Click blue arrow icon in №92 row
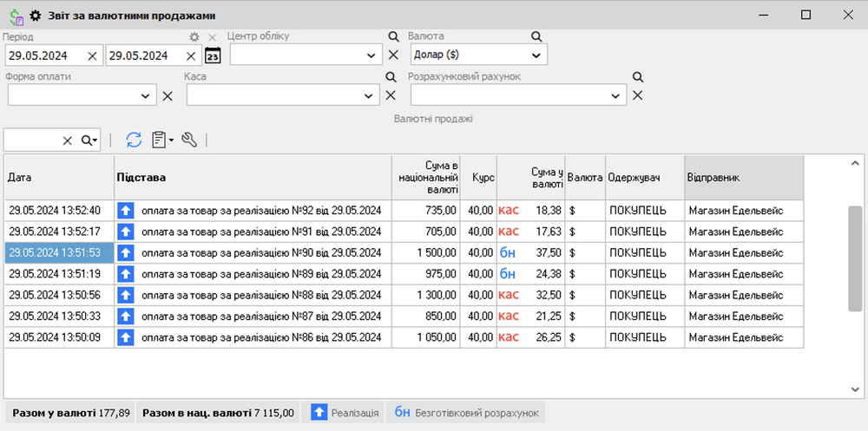This screenshot has height=431, width=868. [126, 211]
